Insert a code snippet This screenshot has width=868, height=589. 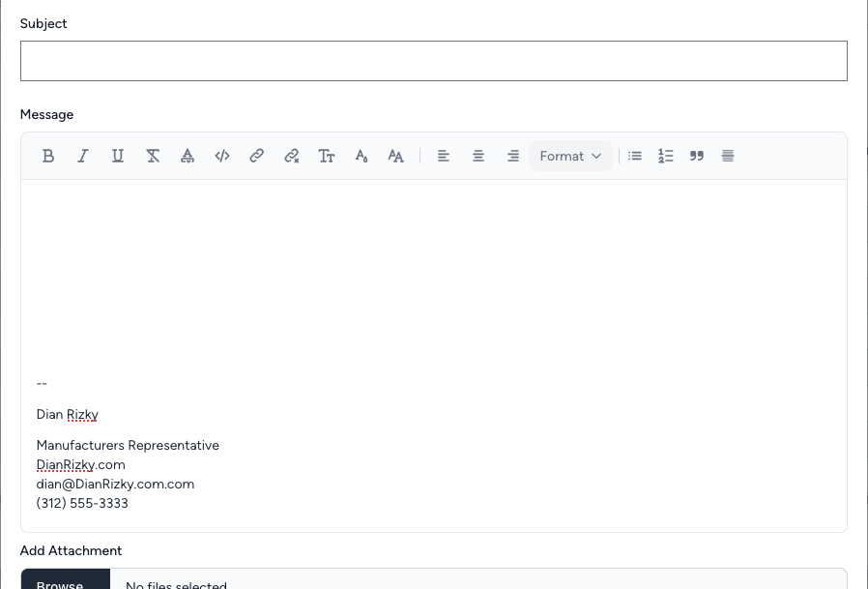[x=221, y=156]
